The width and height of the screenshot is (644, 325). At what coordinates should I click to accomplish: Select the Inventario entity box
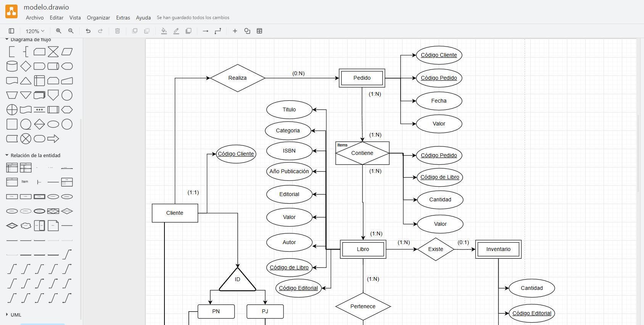pos(498,249)
